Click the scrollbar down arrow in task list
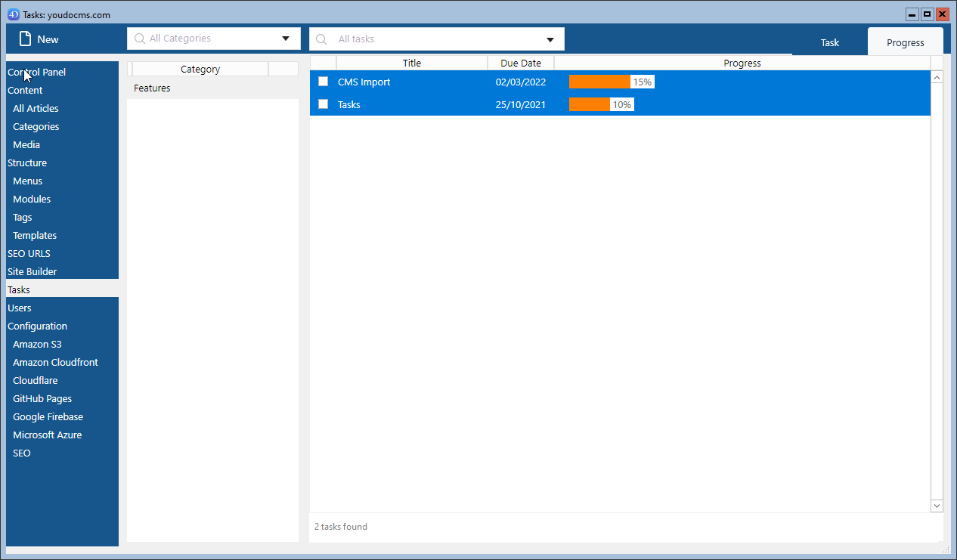 click(x=937, y=506)
